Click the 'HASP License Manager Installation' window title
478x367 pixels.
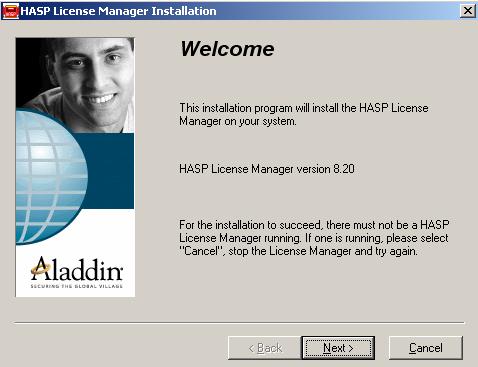tap(118, 11)
